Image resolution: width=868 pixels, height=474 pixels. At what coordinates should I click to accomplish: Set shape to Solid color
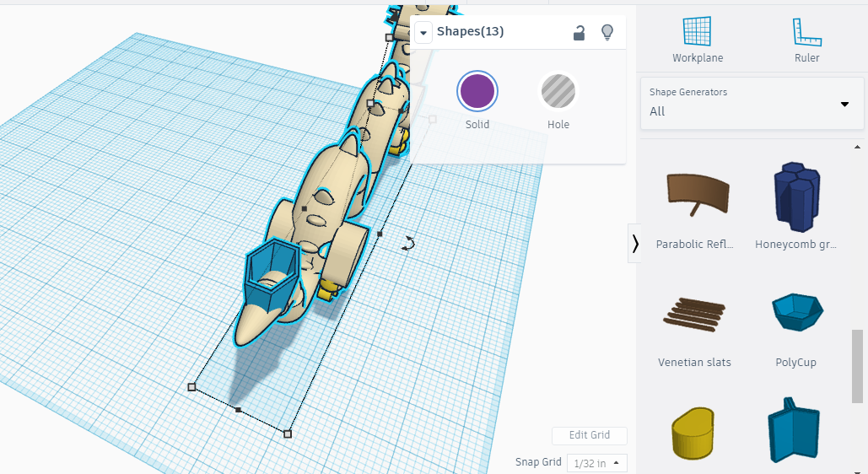(477, 91)
